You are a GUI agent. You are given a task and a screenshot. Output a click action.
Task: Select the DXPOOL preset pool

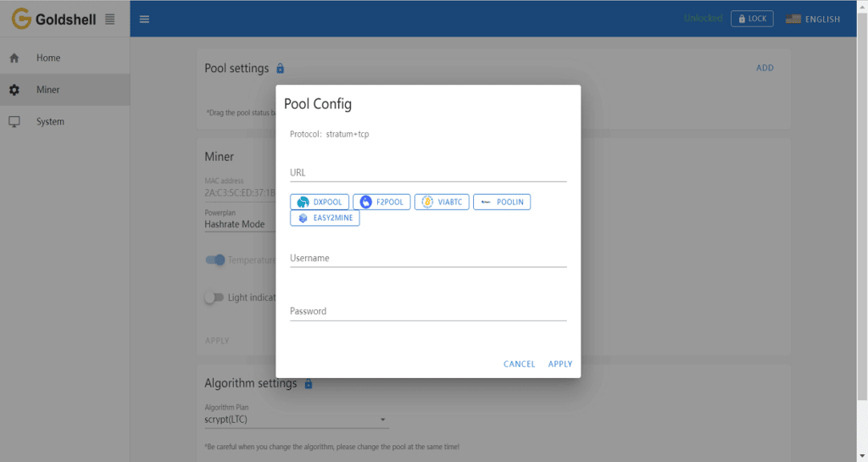click(x=320, y=202)
